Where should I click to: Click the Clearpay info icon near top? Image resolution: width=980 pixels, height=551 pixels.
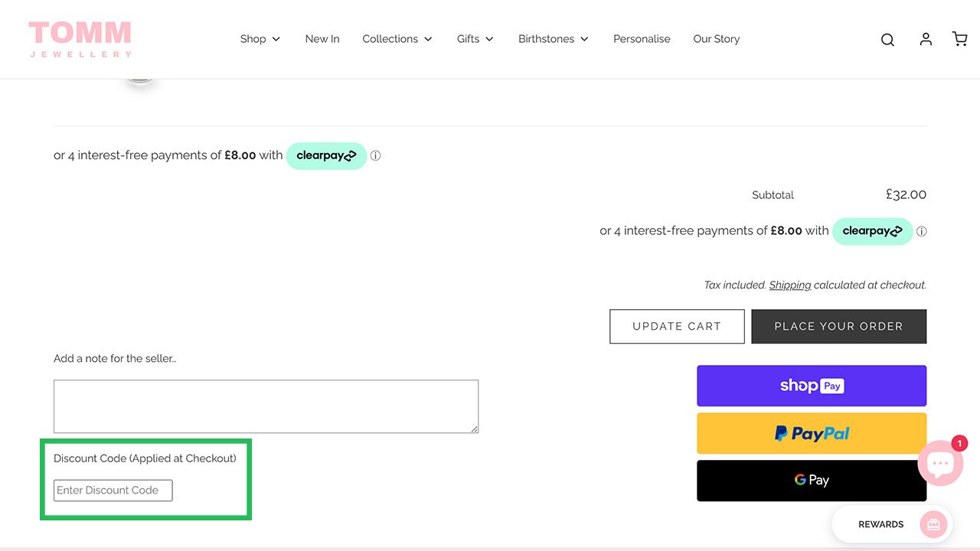point(375,155)
